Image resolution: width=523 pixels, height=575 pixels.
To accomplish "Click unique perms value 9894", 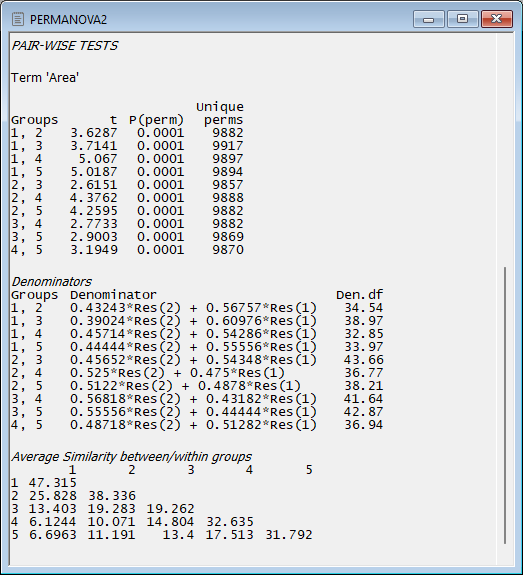I will (x=228, y=172).
